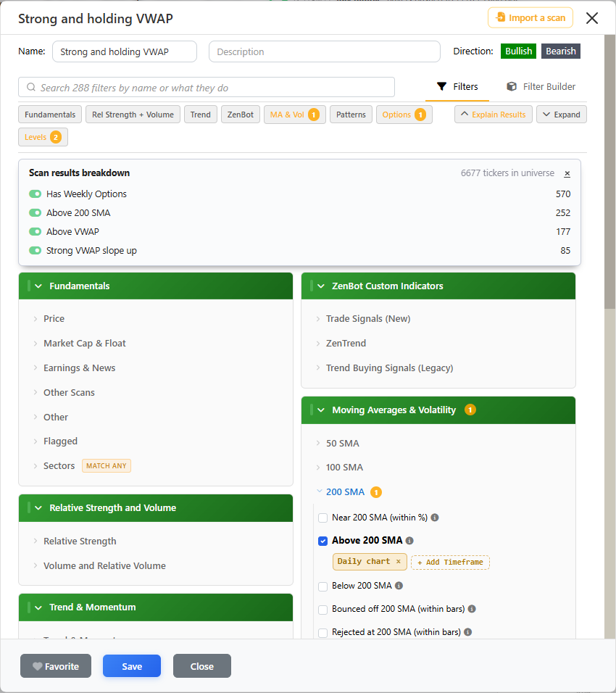This screenshot has height=693, width=616.
Task: Disable the Strong VWAP slope up toggle
Action: pos(35,251)
